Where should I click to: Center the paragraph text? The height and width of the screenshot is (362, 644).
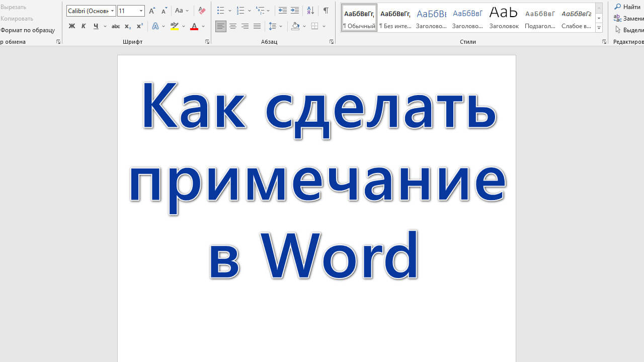click(233, 26)
